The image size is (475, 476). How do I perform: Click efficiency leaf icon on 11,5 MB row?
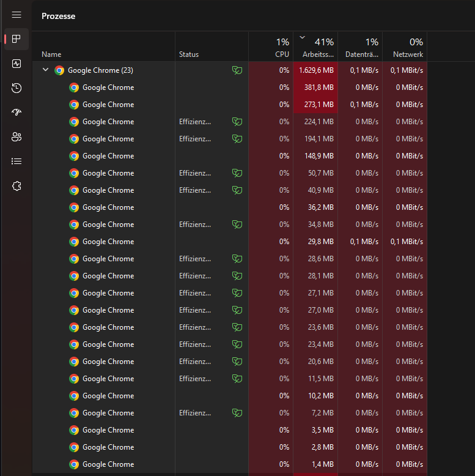(237, 379)
